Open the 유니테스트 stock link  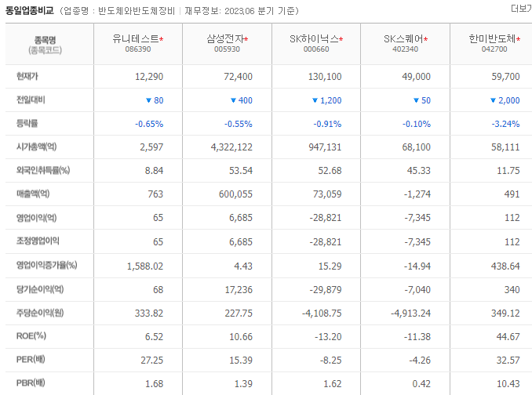pyautogui.click(x=136, y=39)
